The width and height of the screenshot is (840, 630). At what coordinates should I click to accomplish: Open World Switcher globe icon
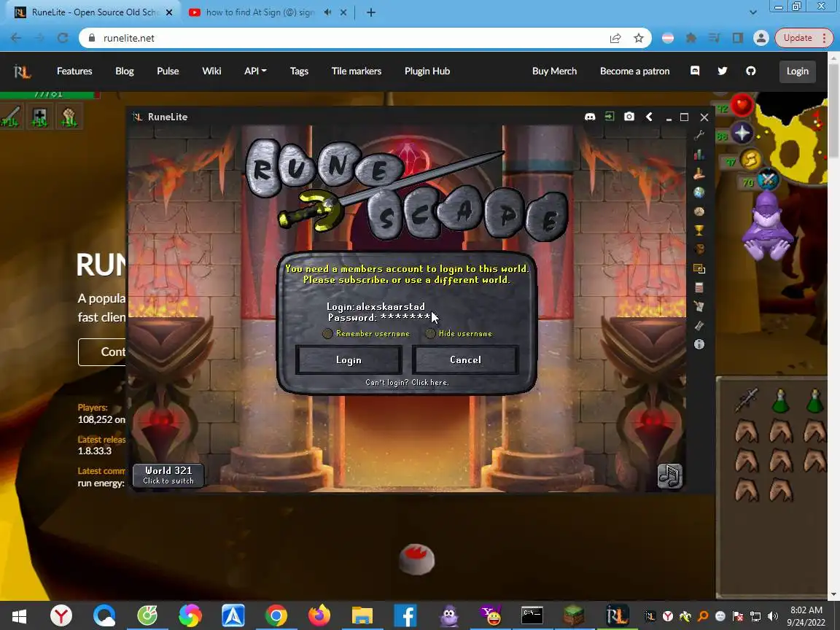pyautogui.click(x=699, y=192)
